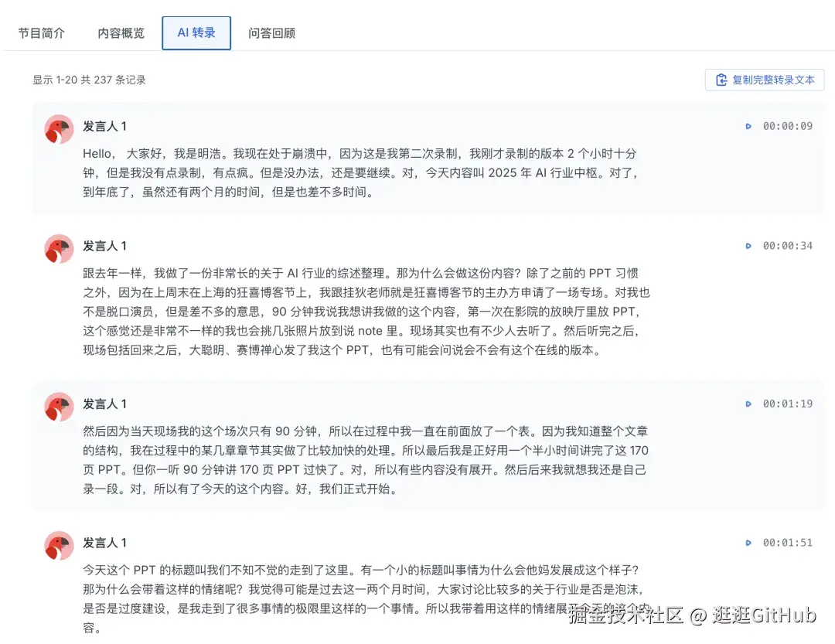Click the play icon beside timestamp 00:00:09

pos(748,126)
